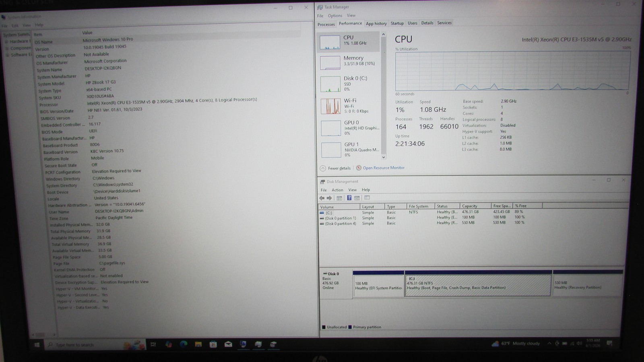
Task: Select GPU 0 Intel HD Graphics entry
Action: coord(349,128)
